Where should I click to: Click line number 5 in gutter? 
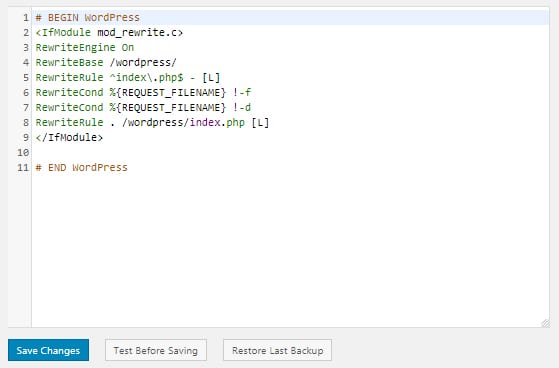tap(26, 77)
